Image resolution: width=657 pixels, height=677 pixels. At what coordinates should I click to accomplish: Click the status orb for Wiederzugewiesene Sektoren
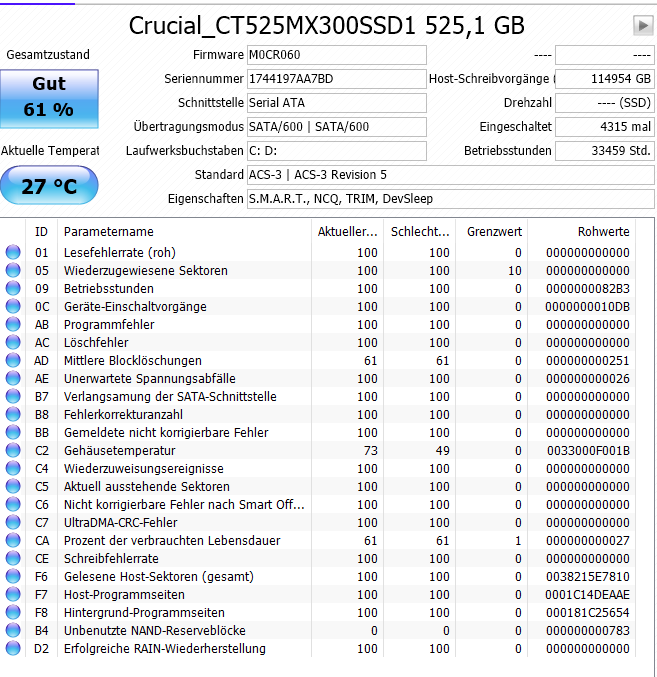13,270
